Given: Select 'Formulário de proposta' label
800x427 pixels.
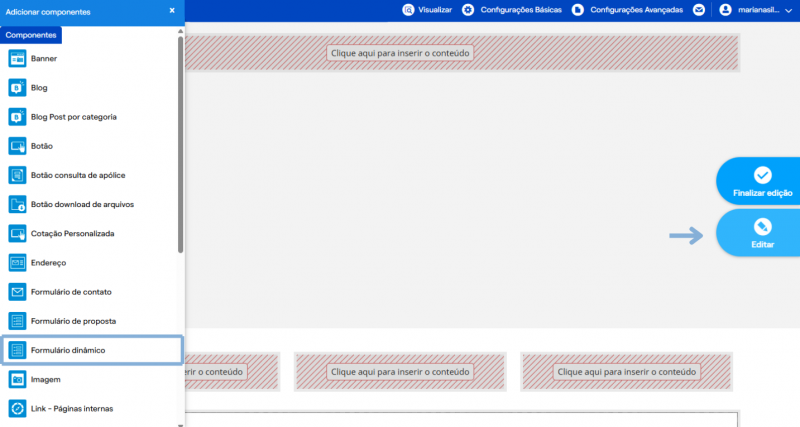Looking at the screenshot, I should [73, 321].
